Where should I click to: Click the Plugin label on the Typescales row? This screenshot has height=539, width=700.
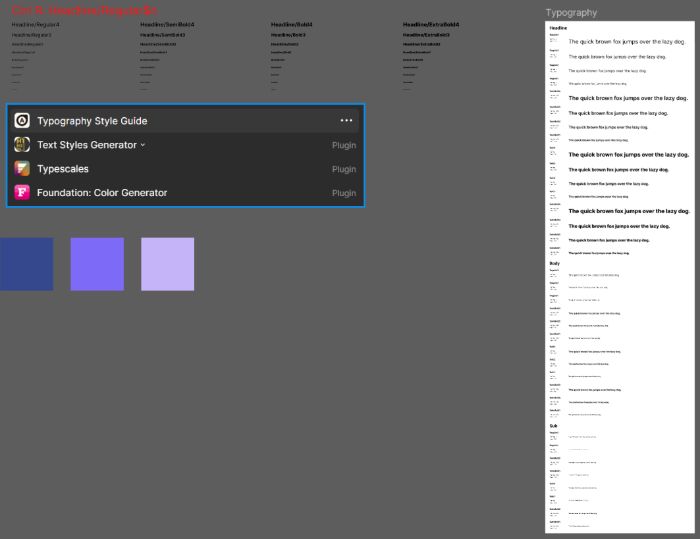click(344, 169)
